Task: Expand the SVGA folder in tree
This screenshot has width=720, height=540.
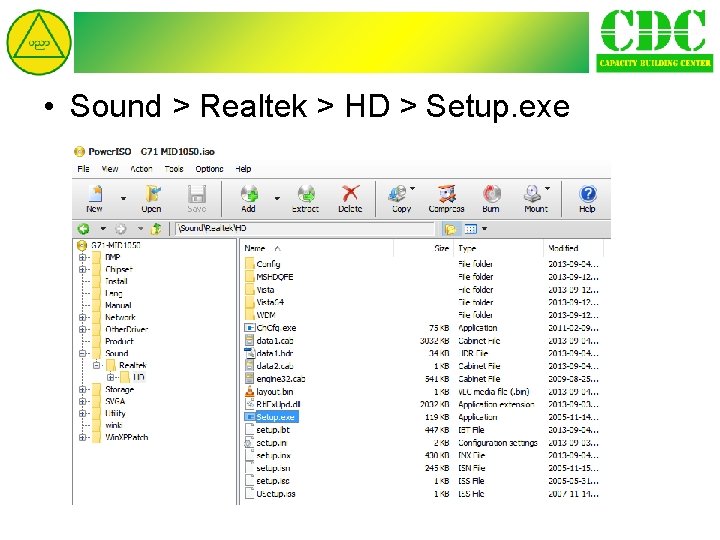Action: [x=83, y=401]
